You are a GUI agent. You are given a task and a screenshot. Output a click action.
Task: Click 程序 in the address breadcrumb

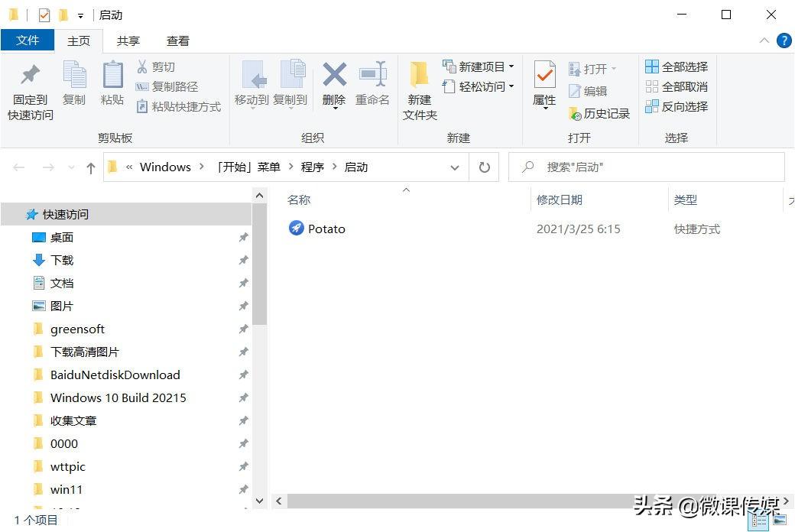(313, 167)
